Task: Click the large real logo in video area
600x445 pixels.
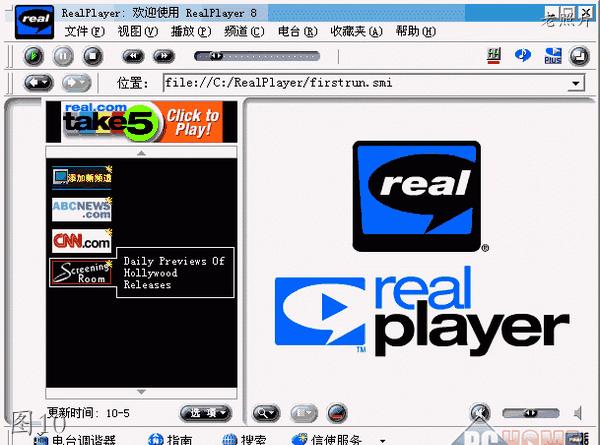Action: (417, 196)
